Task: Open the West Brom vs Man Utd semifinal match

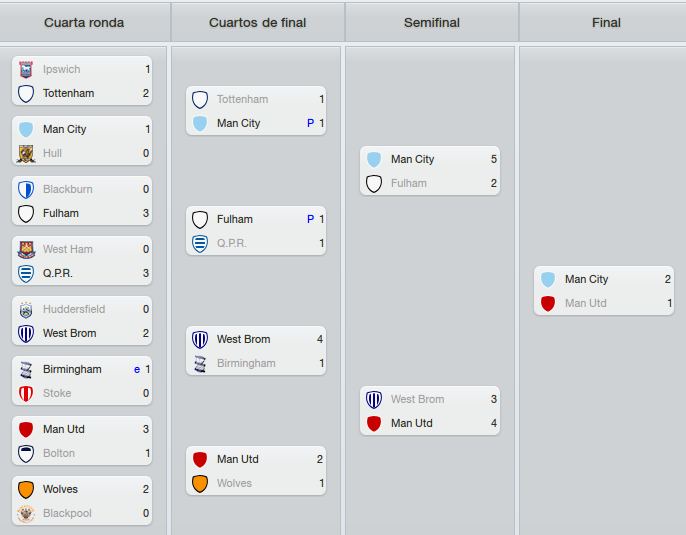Action: click(430, 411)
